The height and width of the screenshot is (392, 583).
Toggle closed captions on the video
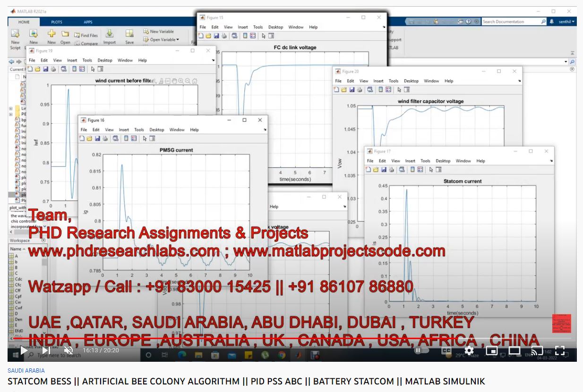[x=446, y=350]
